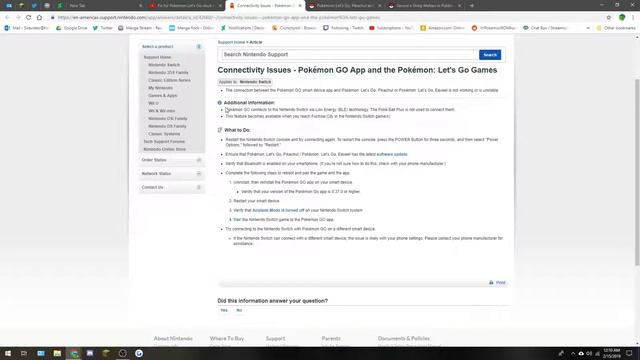
Task: Show hidden system tray icons chevron
Action: (573, 353)
